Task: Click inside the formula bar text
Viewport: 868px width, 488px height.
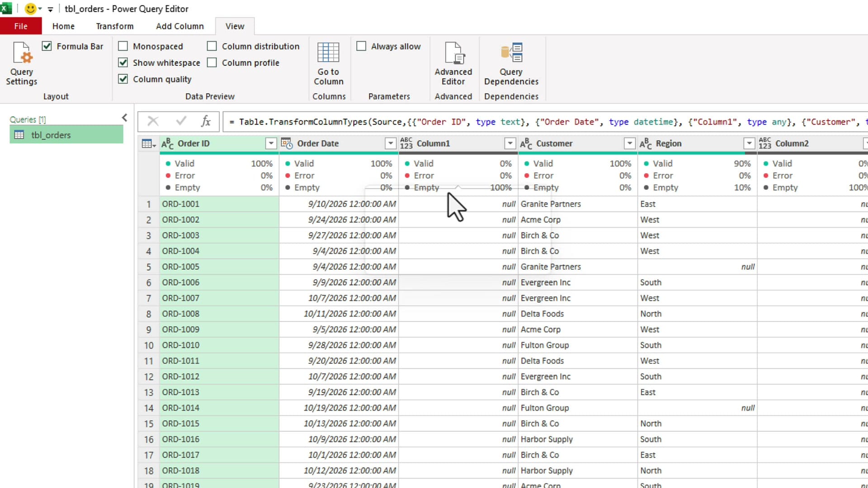Action: 545,122
